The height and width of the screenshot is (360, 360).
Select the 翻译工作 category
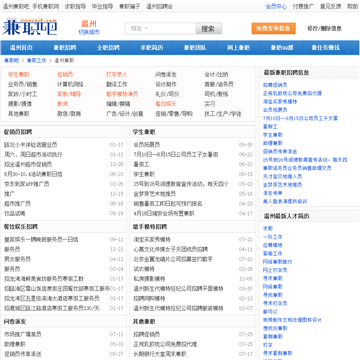point(117,84)
